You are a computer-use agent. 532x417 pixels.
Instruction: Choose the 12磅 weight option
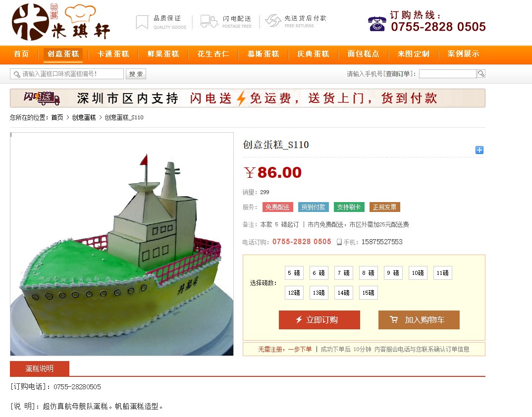coord(294,293)
